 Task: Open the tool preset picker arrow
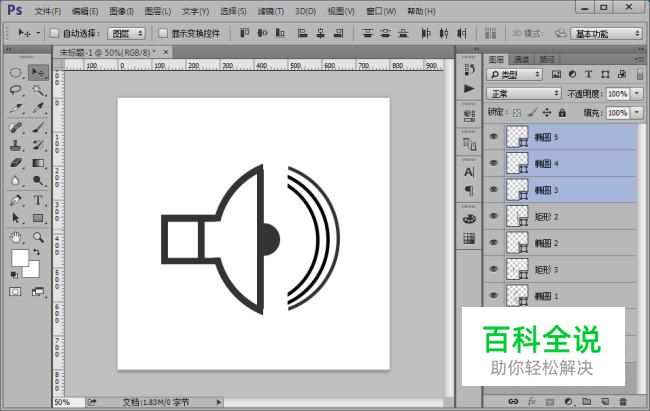[x=39, y=33]
